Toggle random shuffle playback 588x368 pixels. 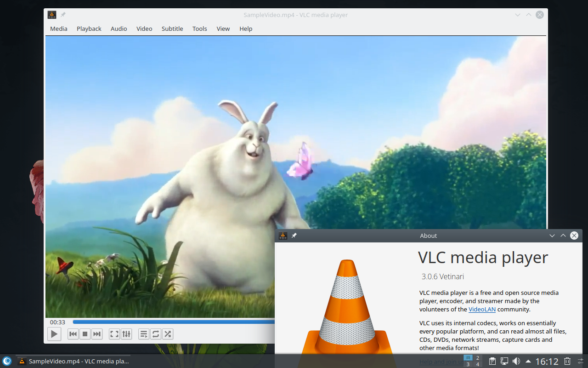click(168, 334)
